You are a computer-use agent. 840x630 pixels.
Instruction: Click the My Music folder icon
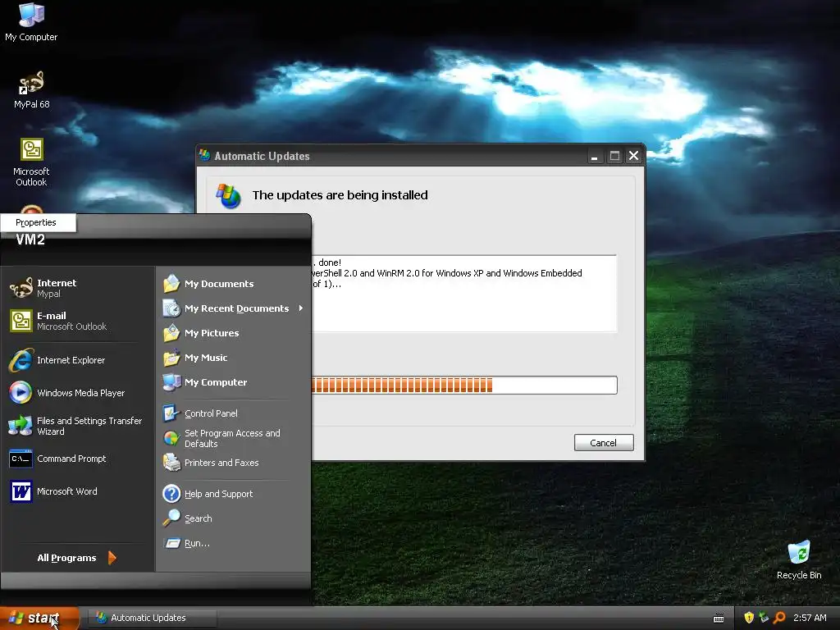(x=172, y=358)
